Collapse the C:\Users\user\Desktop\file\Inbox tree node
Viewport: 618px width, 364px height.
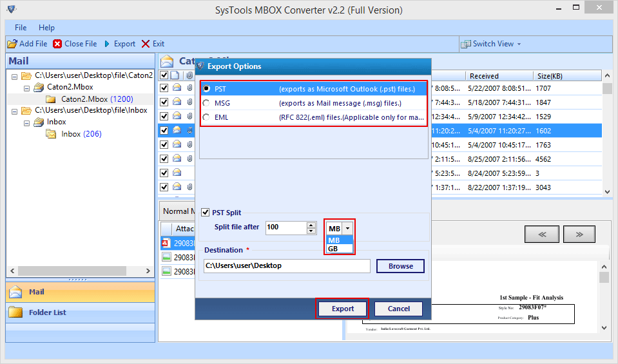click(x=15, y=112)
